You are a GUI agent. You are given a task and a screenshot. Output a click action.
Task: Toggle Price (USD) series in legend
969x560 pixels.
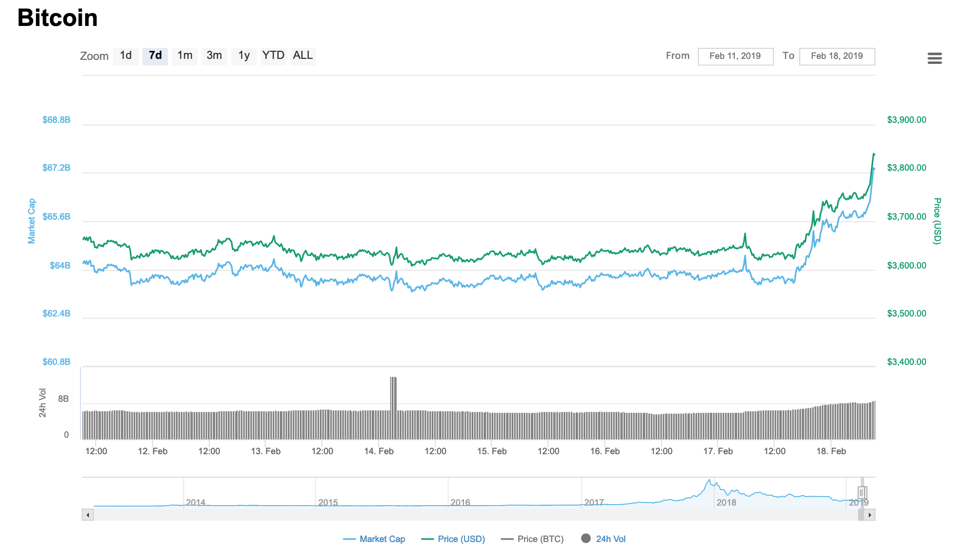pos(453,539)
